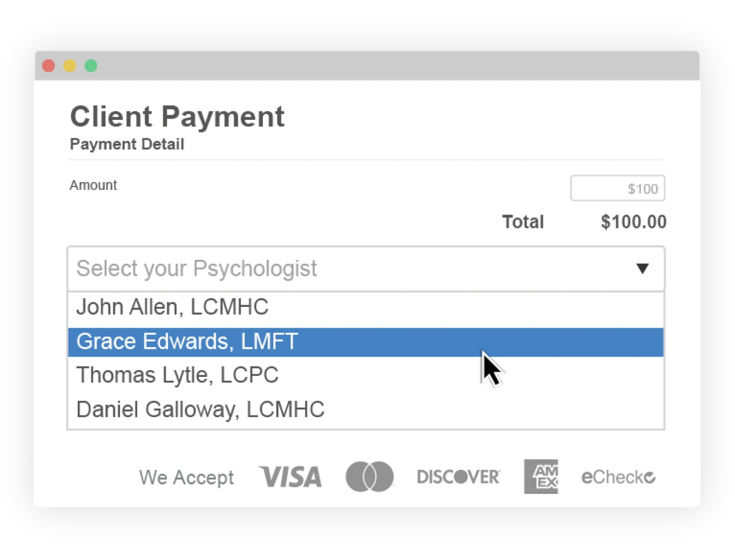
Task: Open the Select your Psychologist dropdown
Action: click(x=365, y=269)
